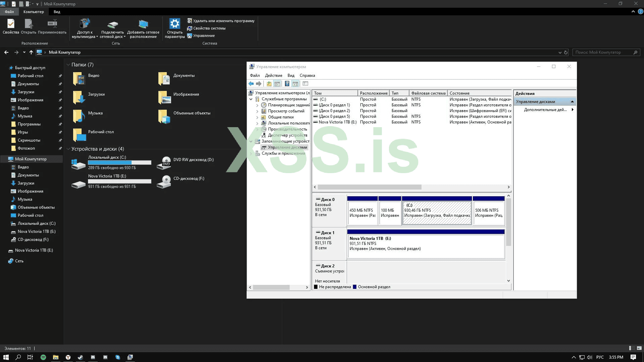Open Local Disk (C:) drive icon
Viewport: 644px width, 362px height.
coord(78,164)
